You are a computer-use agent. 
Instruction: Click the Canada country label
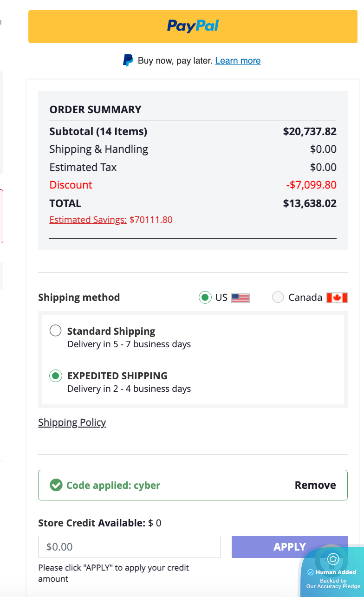point(305,298)
